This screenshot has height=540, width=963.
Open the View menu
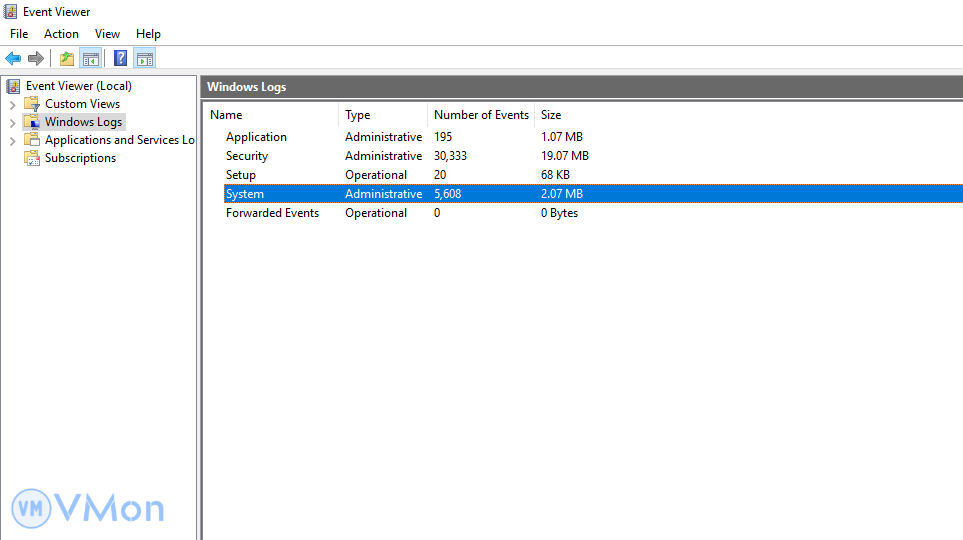[x=107, y=34]
